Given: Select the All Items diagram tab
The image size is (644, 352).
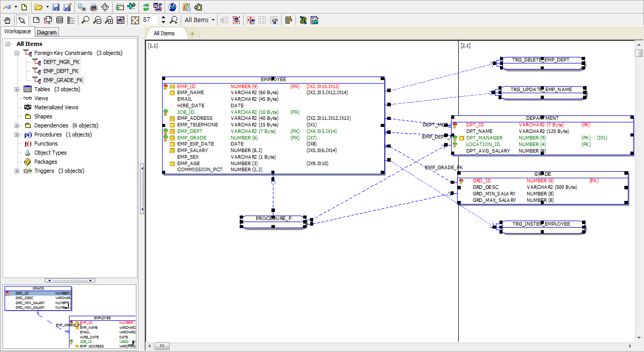Looking at the screenshot, I should (x=164, y=33).
